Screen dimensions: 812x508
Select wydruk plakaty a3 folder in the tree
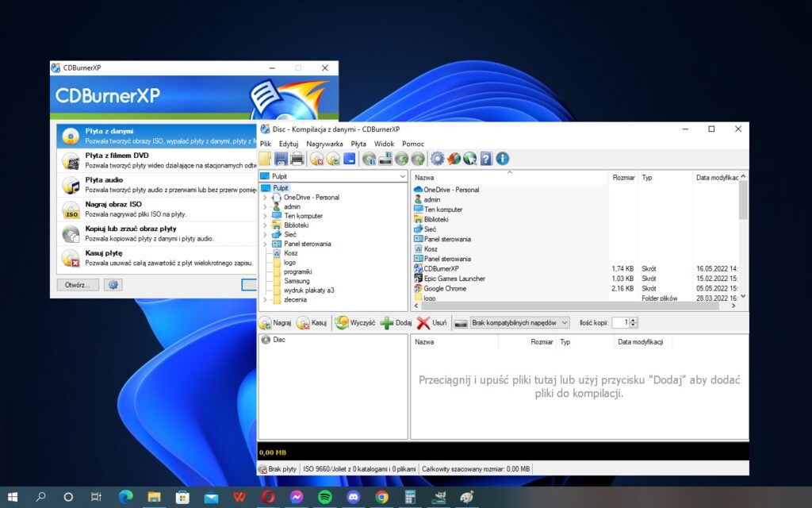309,291
